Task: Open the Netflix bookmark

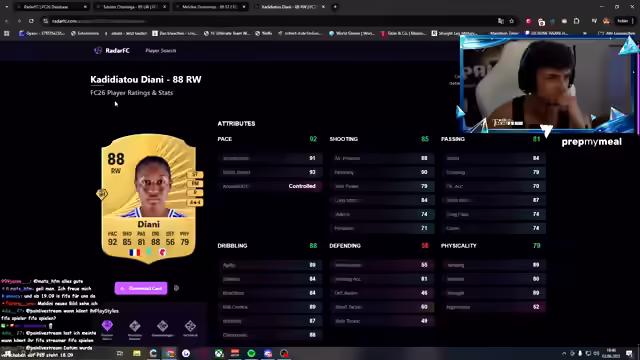Action: [x=264, y=33]
